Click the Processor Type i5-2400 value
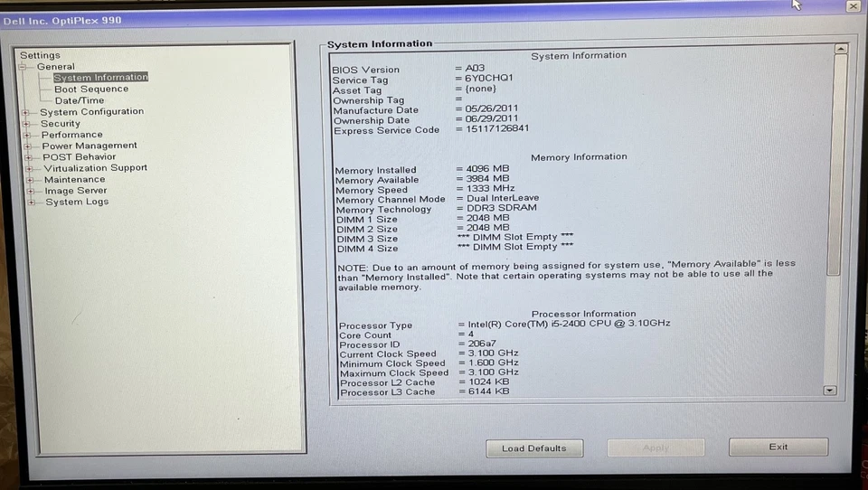The height and width of the screenshot is (490, 868). coord(569,324)
